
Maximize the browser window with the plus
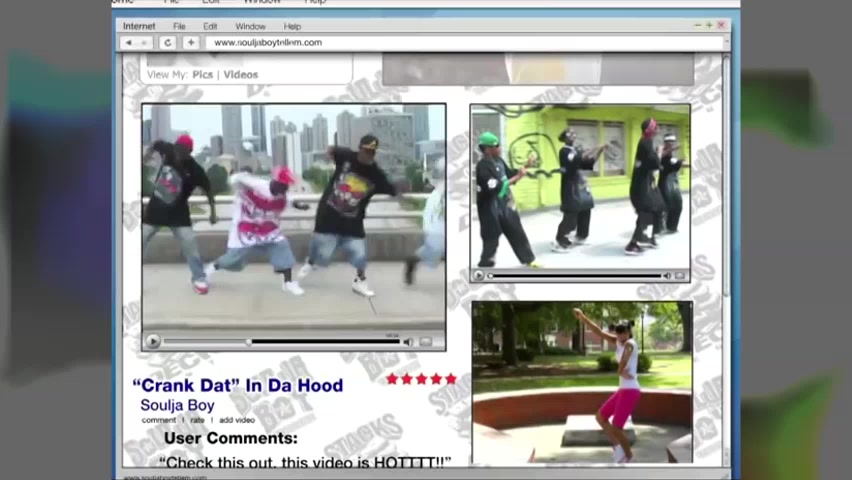tap(709, 25)
